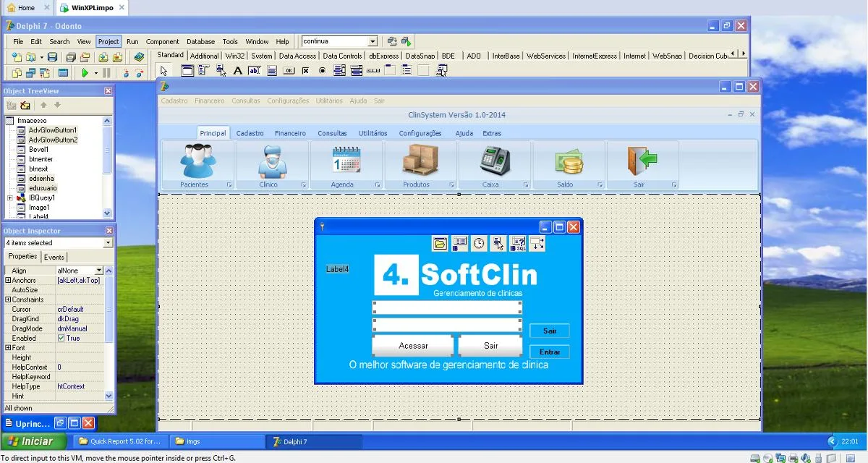Switch to the Data Access palette tab
868x463 pixels.
pos(297,56)
